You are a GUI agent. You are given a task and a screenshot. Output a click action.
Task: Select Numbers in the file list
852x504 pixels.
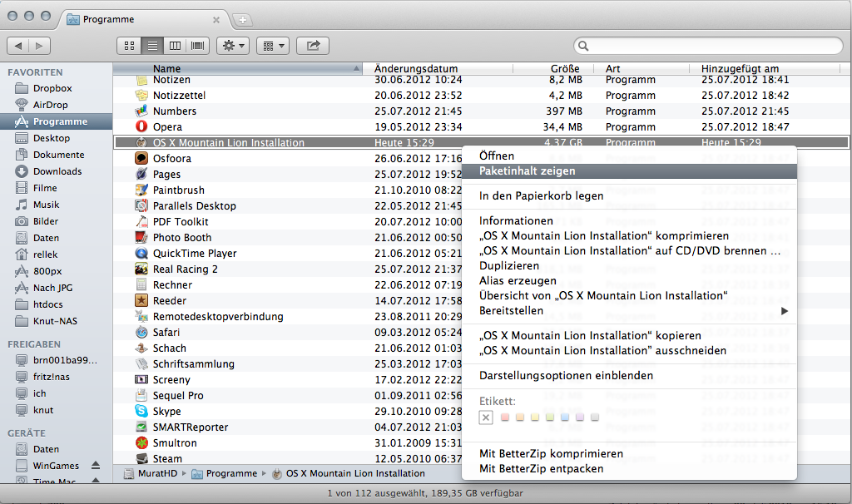pyautogui.click(x=175, y=111)
